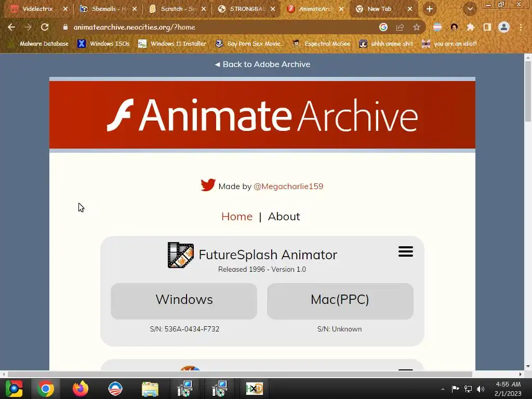Open File Explorer folder in taskbar

coord(150,389)
